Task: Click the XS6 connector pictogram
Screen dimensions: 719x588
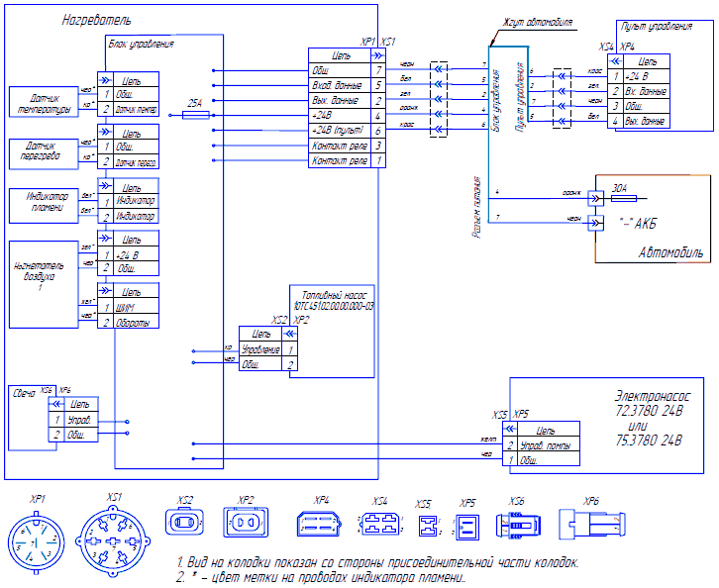Action: pyautogui.click(x=518, y=525)
